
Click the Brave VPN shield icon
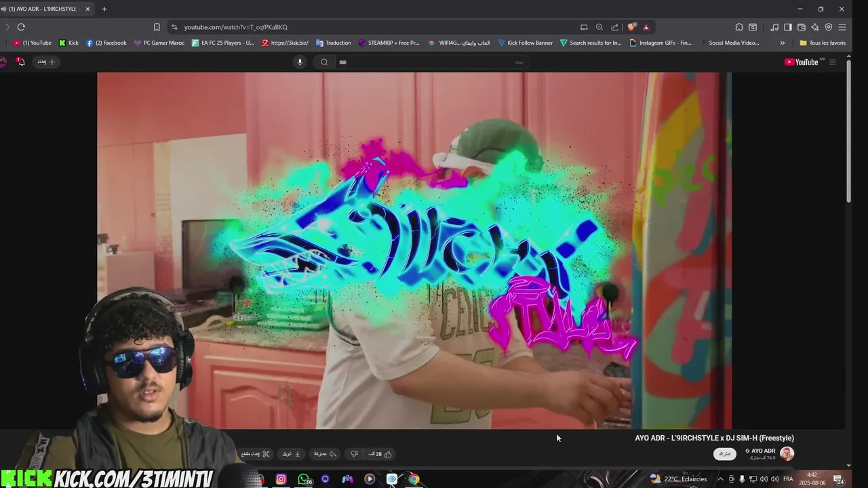pyautogui.click(x=829, y=27)
